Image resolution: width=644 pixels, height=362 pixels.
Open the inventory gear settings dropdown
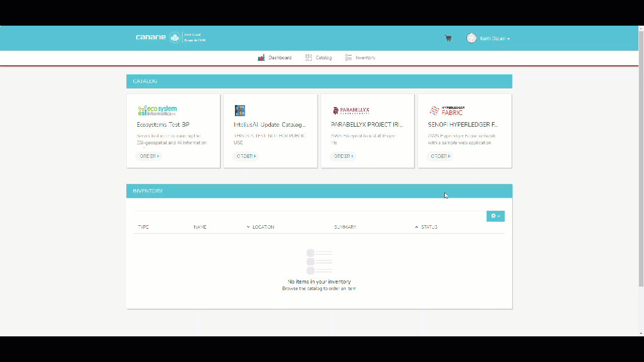495,216
